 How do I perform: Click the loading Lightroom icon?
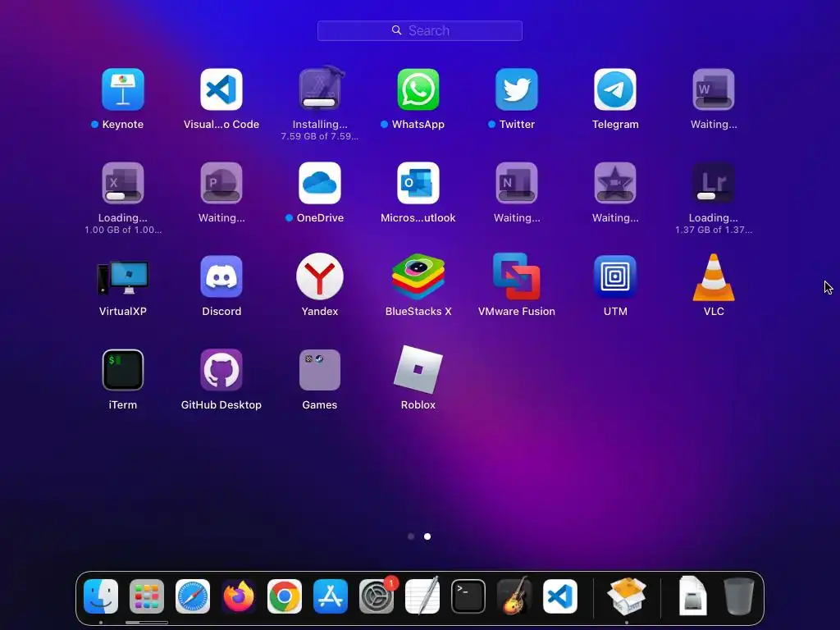pyautogui.click(x=714, y=183)
